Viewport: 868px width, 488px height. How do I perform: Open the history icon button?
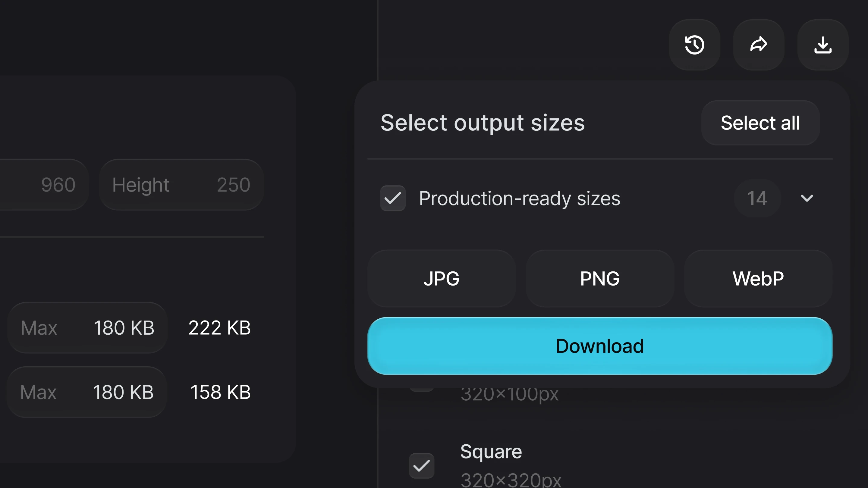[694, 45]
